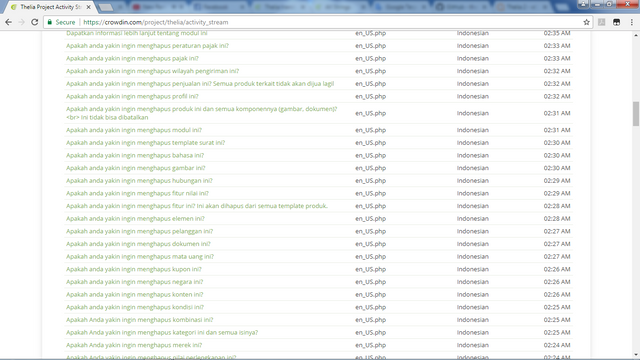The image size is (640, 360).
Task: Reload the current page
Action: 35,22
